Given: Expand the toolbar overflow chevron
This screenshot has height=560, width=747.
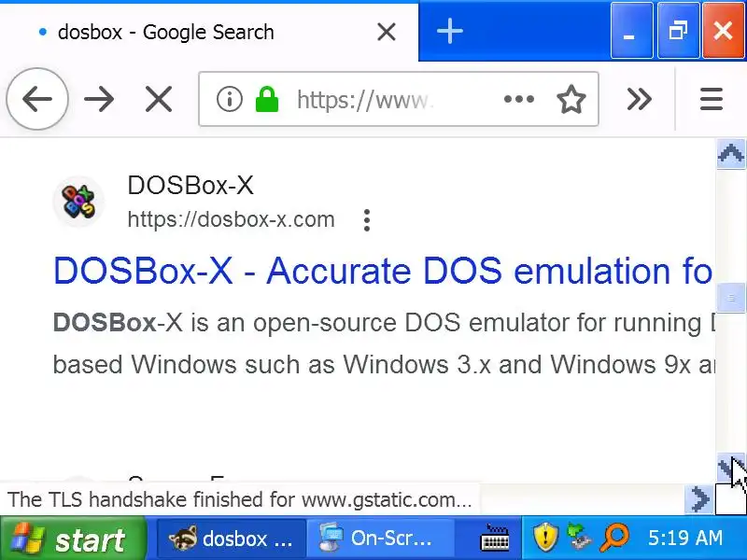Looking at the screenshot, I should click(x=639, y=99).
